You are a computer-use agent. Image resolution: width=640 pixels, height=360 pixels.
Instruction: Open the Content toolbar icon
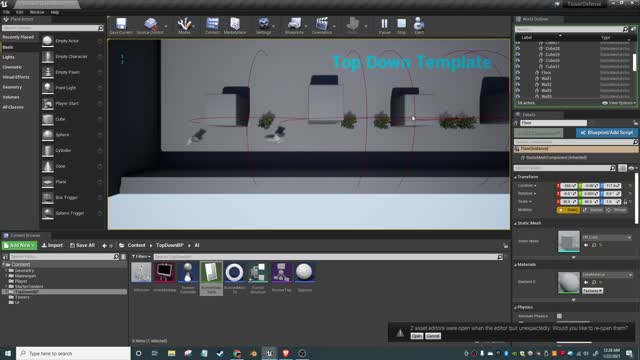click(212, 26)
